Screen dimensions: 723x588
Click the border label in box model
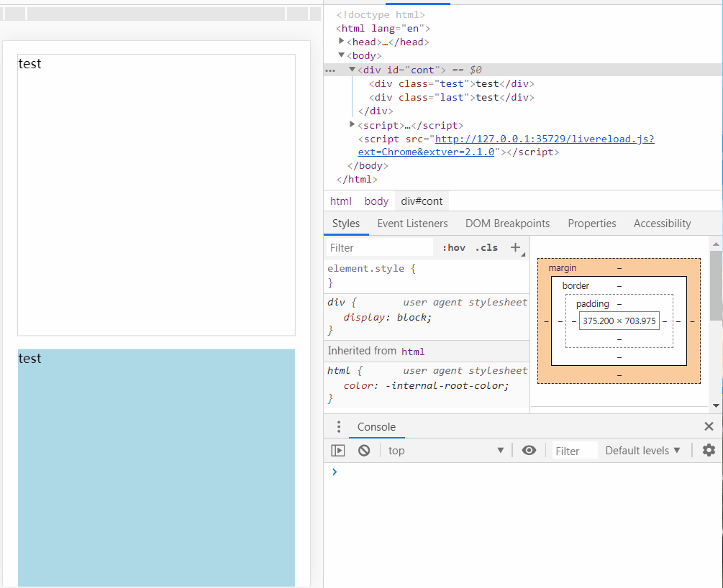(576, 285)
